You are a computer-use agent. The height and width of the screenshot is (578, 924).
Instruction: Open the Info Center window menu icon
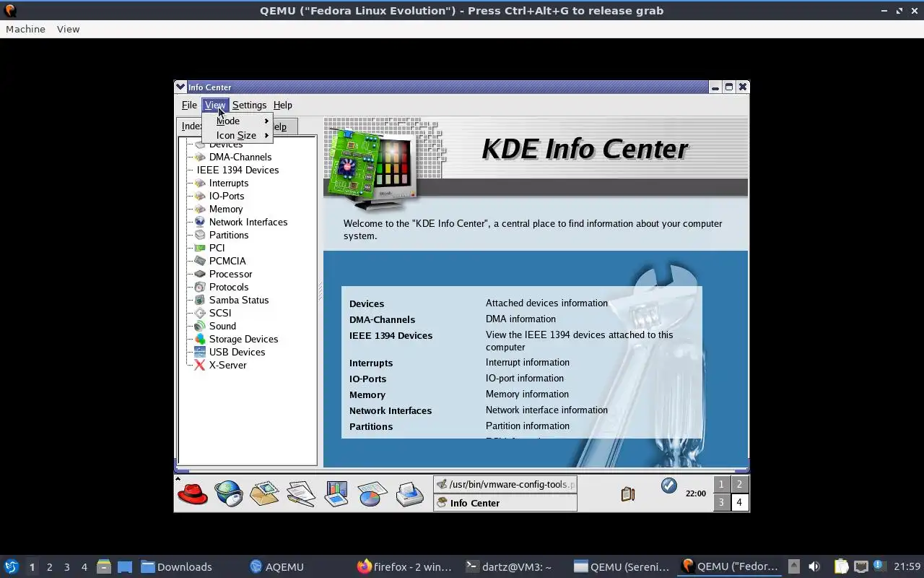tap(180, 87)
